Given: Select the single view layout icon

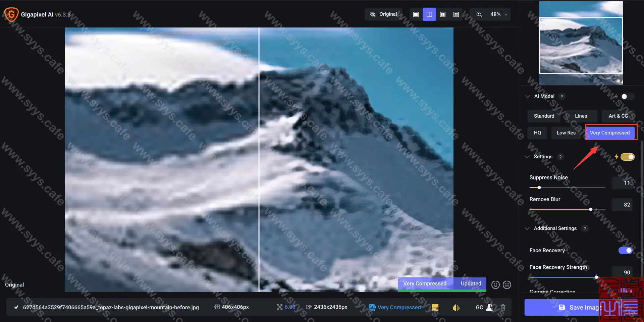Looking at the screenshot, I should click(x=416, y=14).
